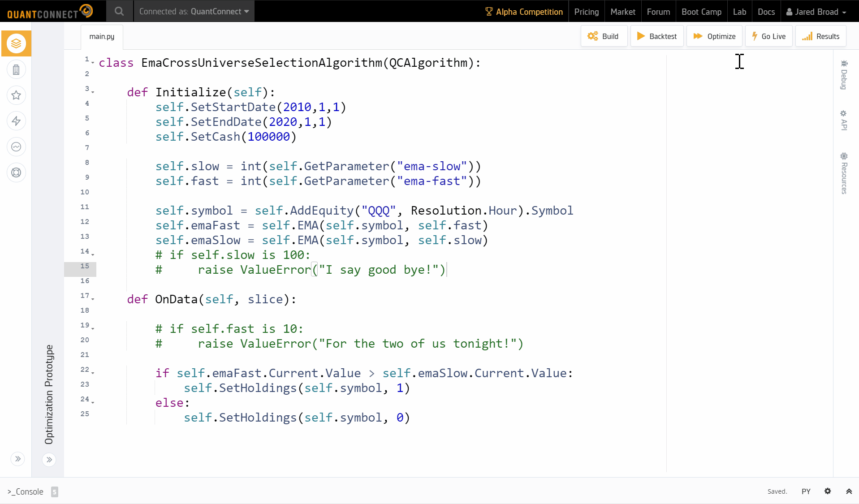Image resolution: width=859 pixels, height=504 pixels.
Task: Open the API panel on the right edge
Action: [844, 119]
